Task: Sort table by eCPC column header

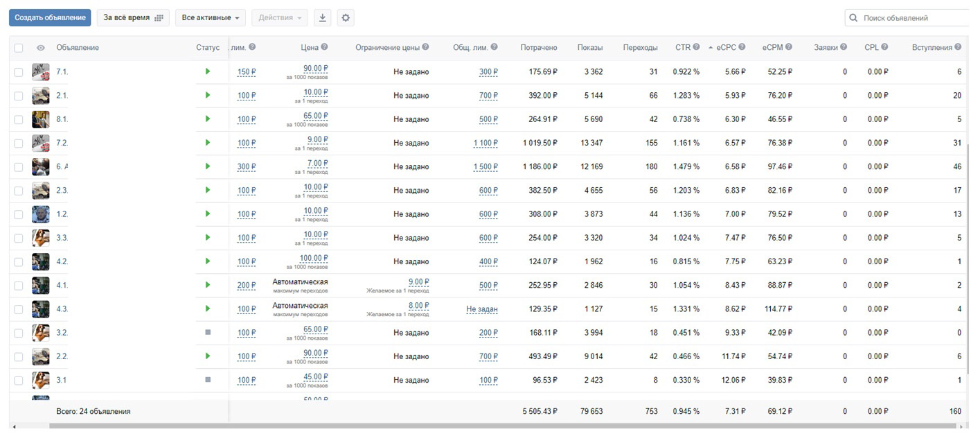Action: (726, 47)
